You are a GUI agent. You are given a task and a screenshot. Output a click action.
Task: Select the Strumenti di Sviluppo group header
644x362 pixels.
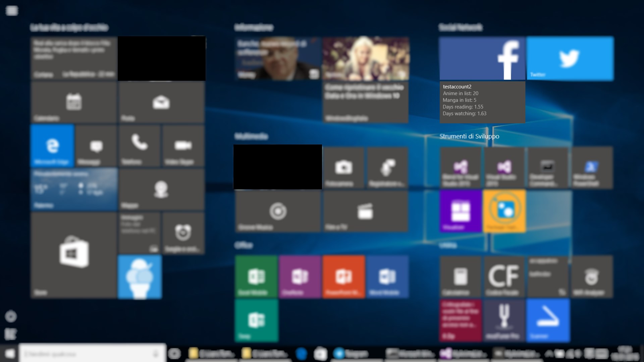click(469, 136)
